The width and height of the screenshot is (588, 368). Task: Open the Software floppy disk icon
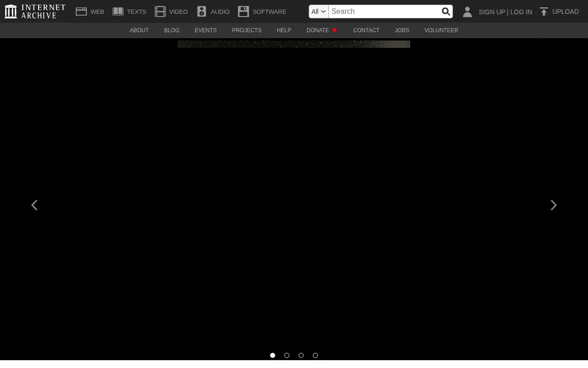click(243, 11)
